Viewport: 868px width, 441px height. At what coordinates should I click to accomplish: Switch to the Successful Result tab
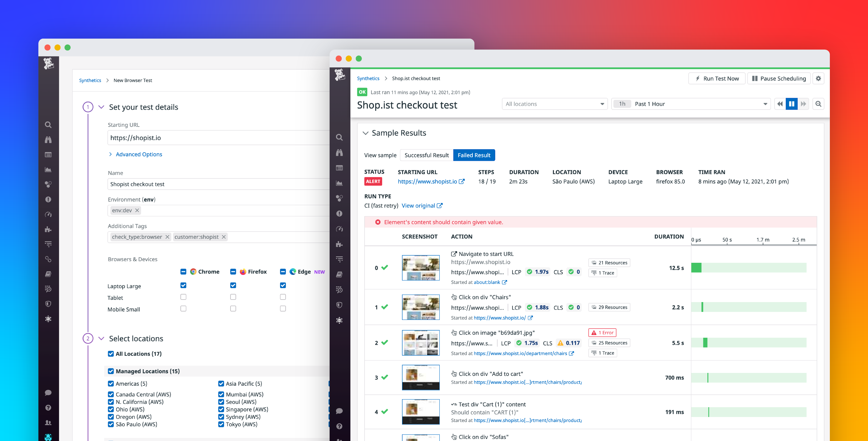(x=426, y=155)
